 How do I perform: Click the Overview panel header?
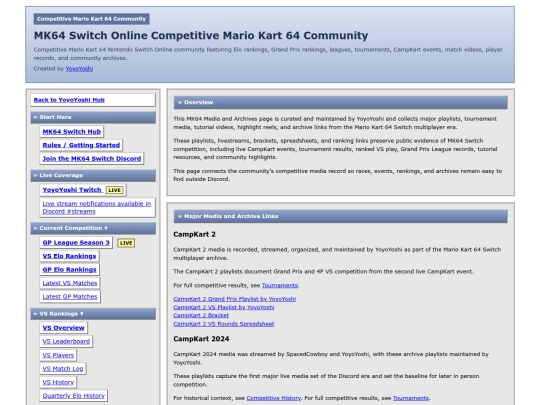340,102
